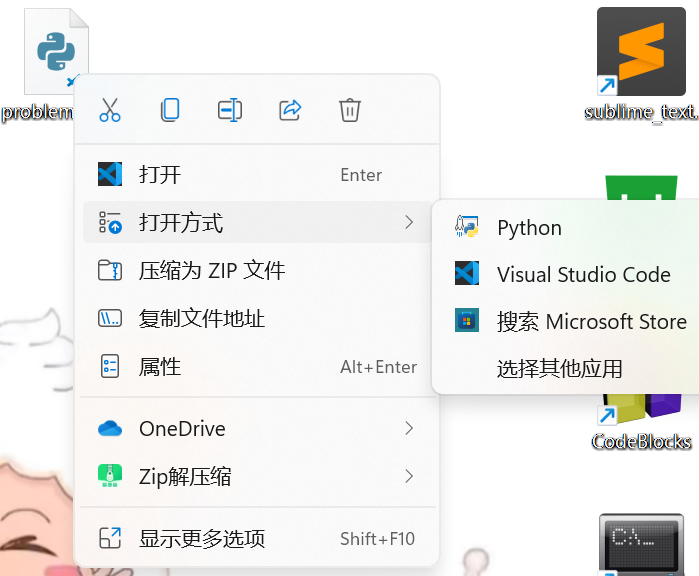This screenshot has height=576, width=699.
Task: Expand the 打开方式 submenu arrow
Action: (x=409, y=222)
